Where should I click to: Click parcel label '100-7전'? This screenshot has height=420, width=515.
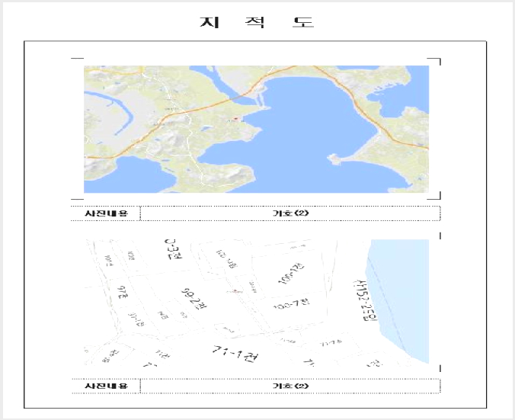tap(291, 303)
